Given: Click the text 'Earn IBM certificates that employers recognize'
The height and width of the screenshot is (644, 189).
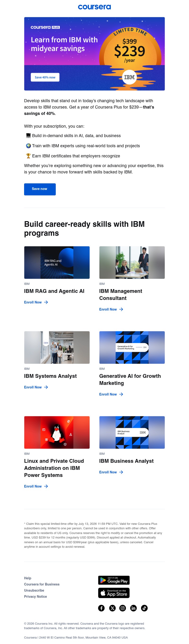Looking at the screenshot, I should (76, 156).
